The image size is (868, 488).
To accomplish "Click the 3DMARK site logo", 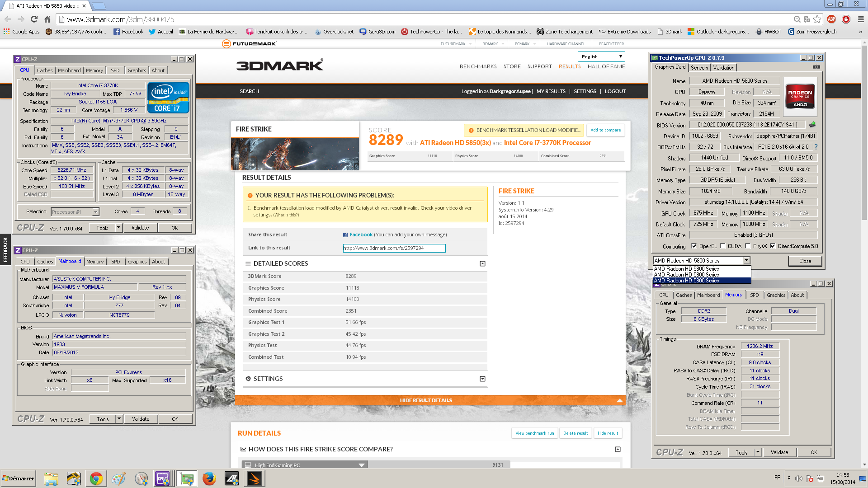I will [280, 65].
